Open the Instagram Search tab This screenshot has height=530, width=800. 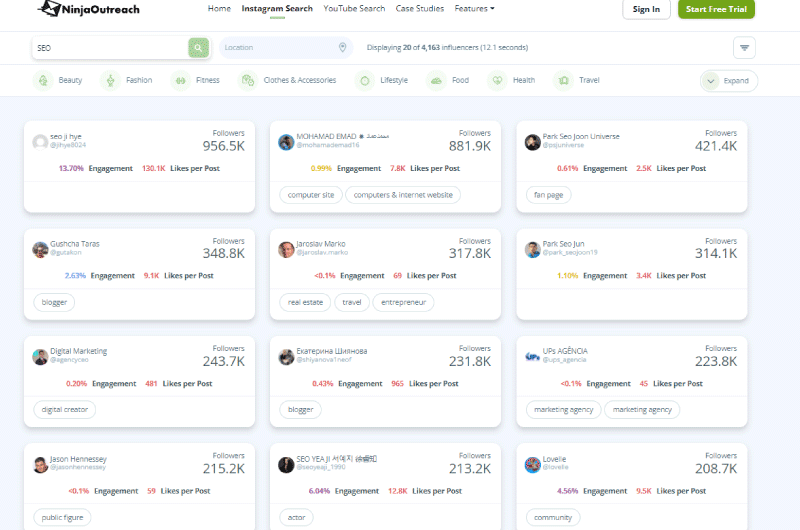click(x=277, y=9)
